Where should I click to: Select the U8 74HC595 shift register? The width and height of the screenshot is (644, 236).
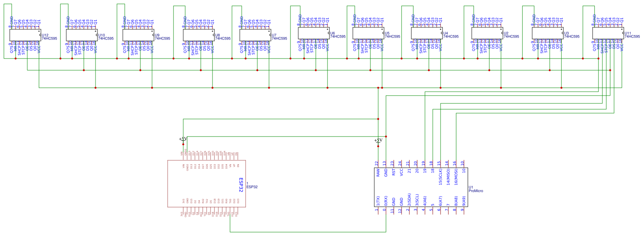[199, 35]
